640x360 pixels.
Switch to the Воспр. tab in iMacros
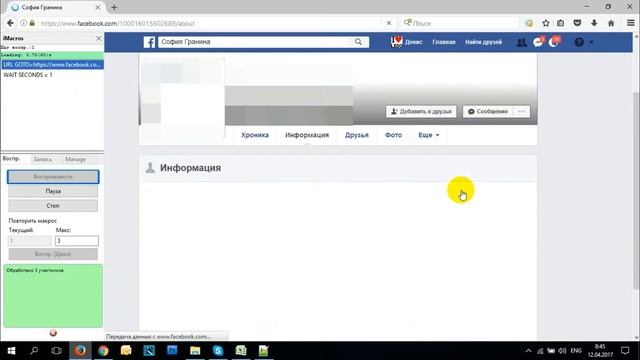[11, 158]
